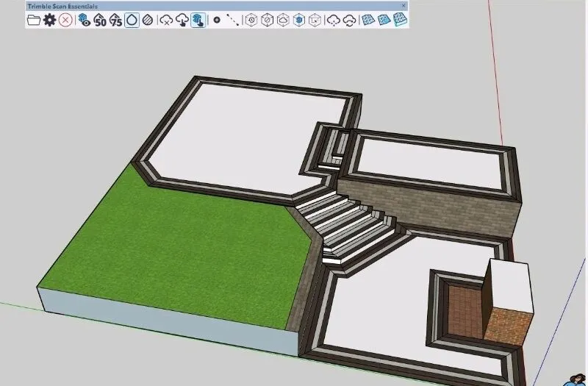The width and height of the screenshot is (588, 386).
Task: Click the hexagon with cloud icon
Action: tap(283, 20)
